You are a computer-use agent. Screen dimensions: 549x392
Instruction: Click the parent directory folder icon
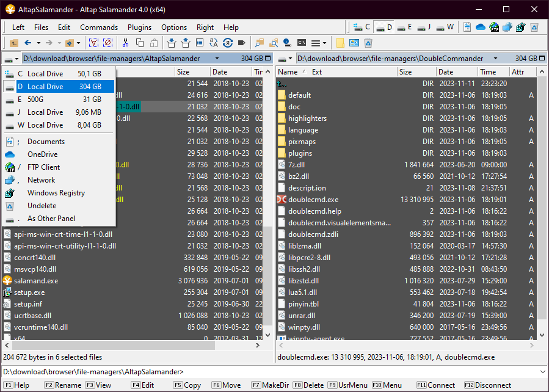click(14, 43)
